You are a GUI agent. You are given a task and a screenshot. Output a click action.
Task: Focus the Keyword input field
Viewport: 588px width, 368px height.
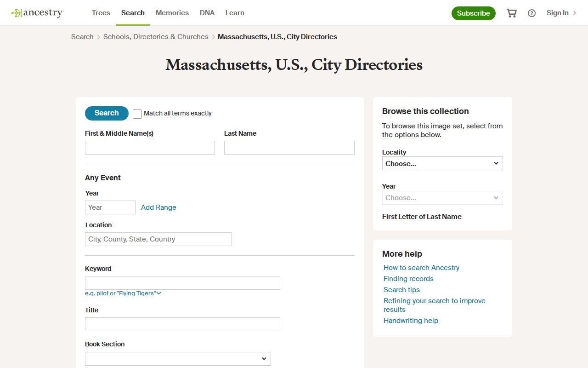182,283
